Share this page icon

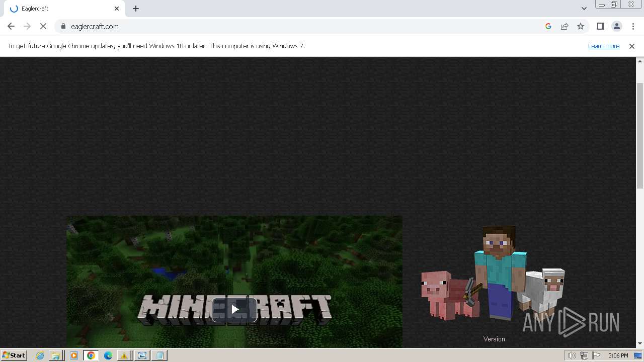click(565, 26)
